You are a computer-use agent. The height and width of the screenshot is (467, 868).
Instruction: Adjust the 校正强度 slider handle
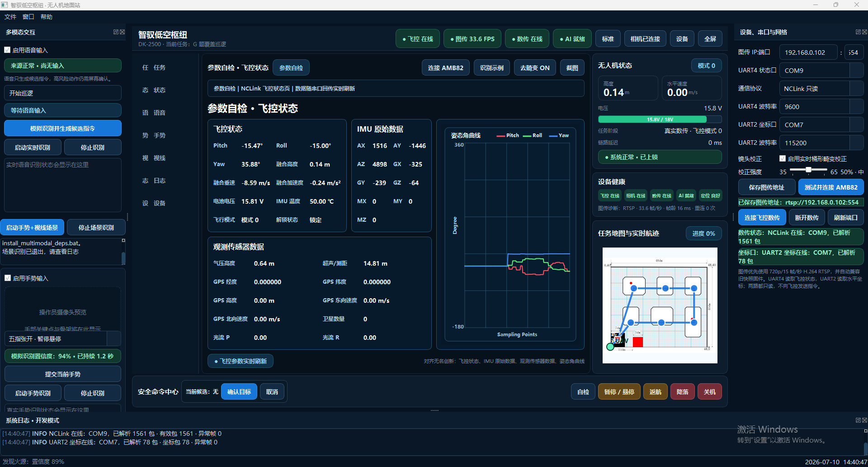[x=808, y=170]
